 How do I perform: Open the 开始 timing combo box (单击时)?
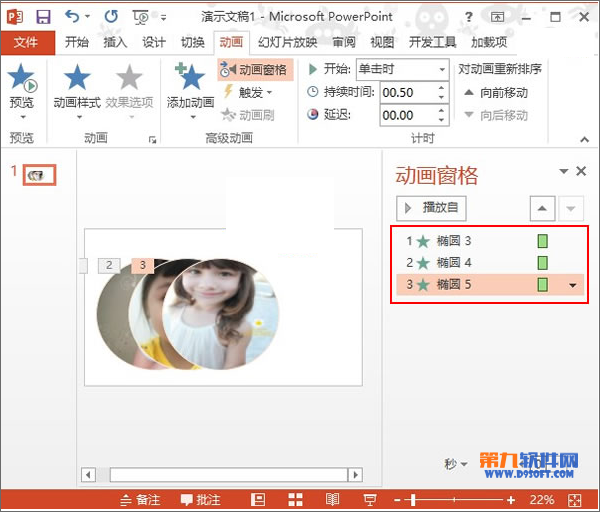tap(402, 70)
